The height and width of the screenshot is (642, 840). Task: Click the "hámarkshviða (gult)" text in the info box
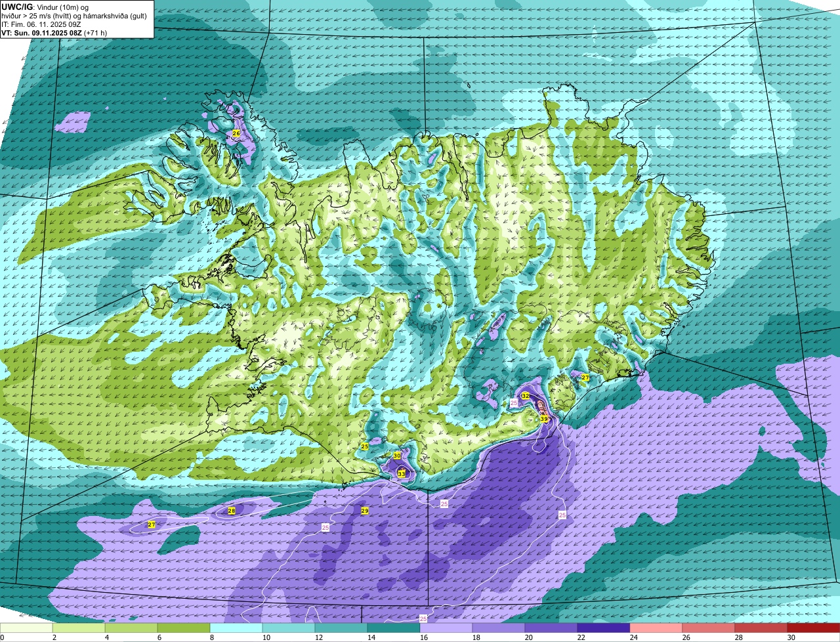114,16
